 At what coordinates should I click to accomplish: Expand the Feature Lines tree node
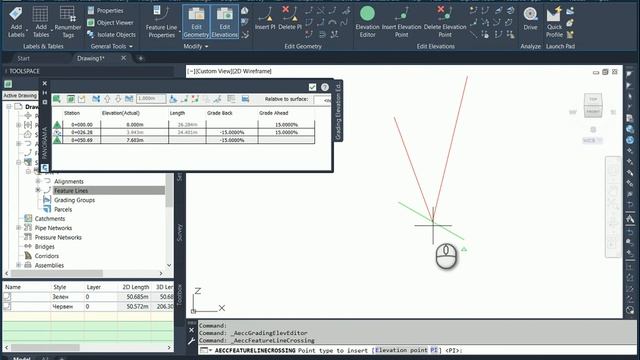tap(38, 190)
